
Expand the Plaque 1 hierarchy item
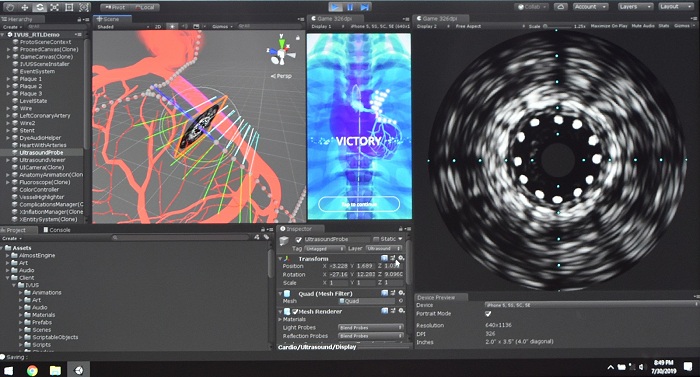point(8,79)
